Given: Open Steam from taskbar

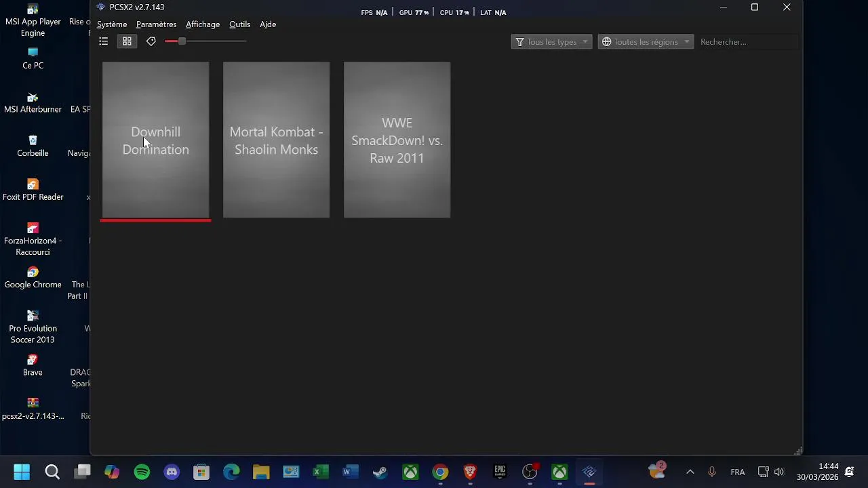Looking at the screenshot, I should click(380, 472).
